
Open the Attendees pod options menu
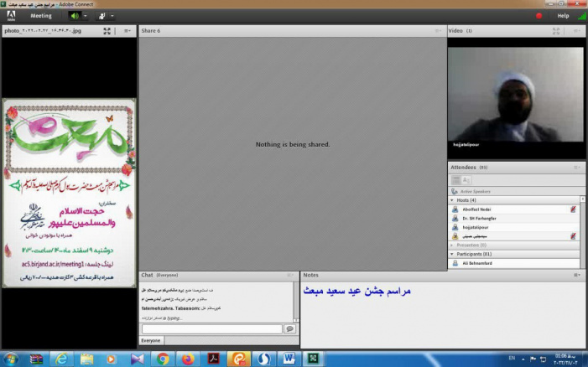pos(576,167)
